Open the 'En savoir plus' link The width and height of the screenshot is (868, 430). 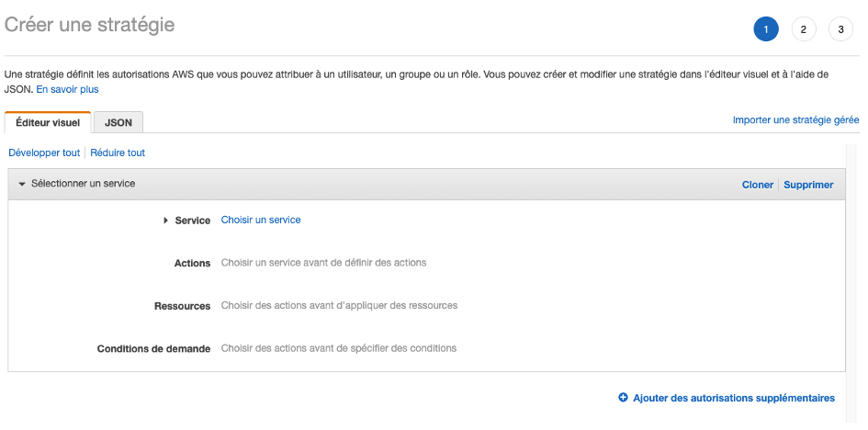67,90
